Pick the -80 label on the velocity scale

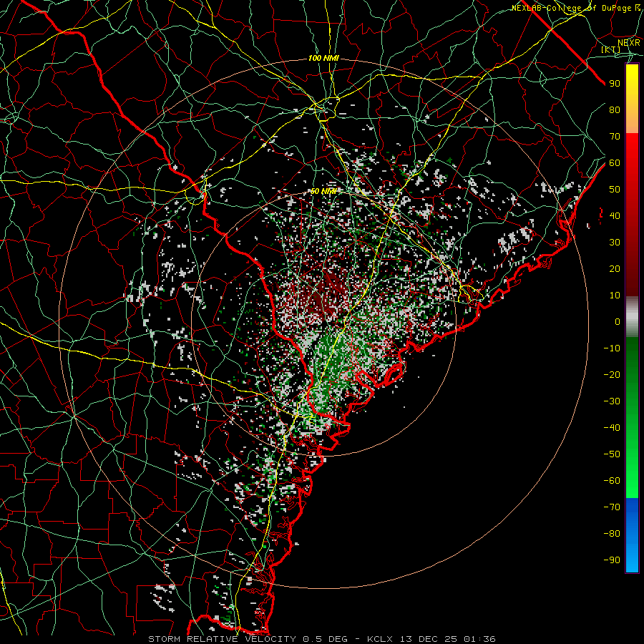point(612,534)
